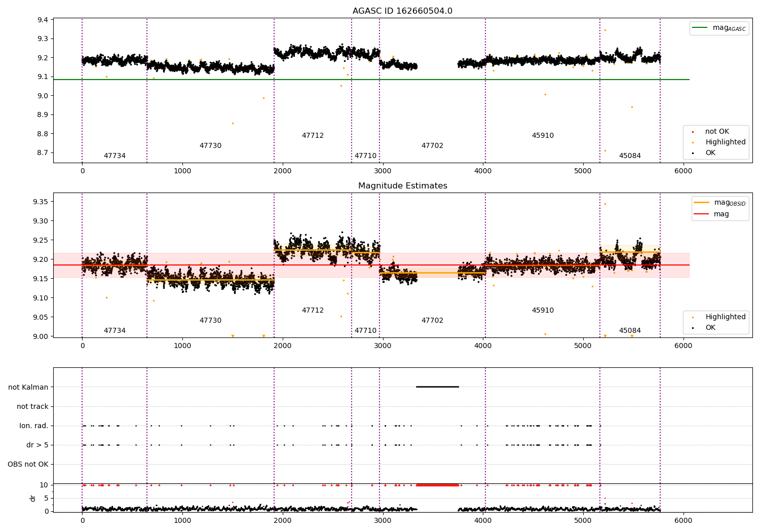
Task: Click OBSID label 45084 in AGASC ID plot
Action: point(630,156)
